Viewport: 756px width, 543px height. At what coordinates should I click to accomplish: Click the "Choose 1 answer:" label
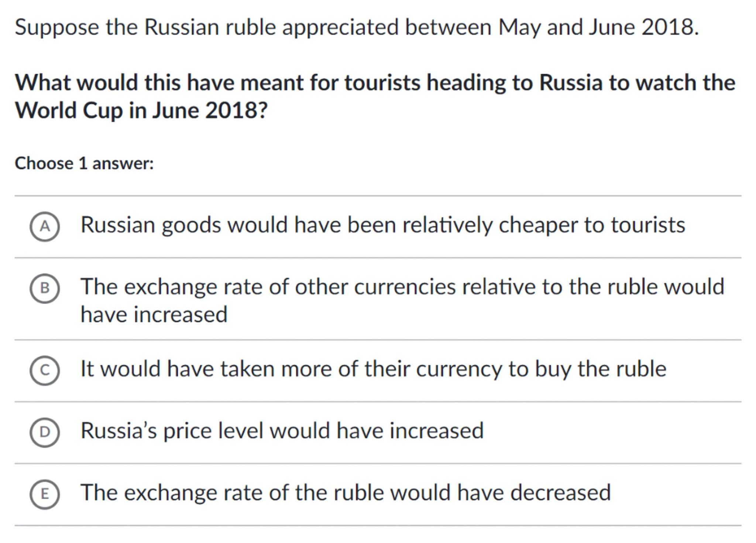tap(84, 163)
